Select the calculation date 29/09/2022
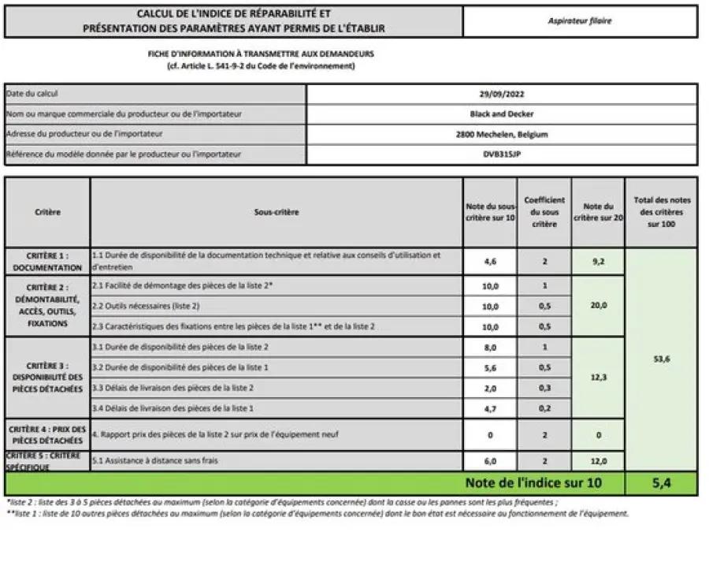Image resolution: width=709 pixels, height=588 pixels. tap(502, 94)
